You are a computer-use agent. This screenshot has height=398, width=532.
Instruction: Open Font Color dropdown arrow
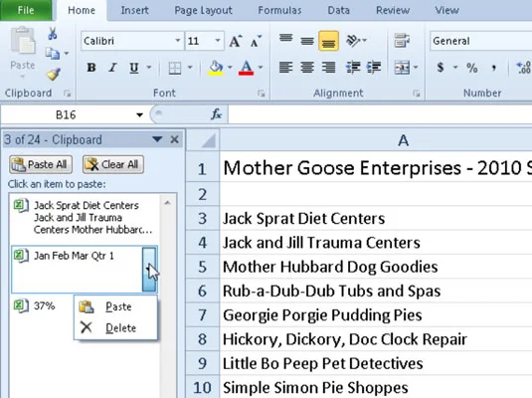(x=261, y=68)
